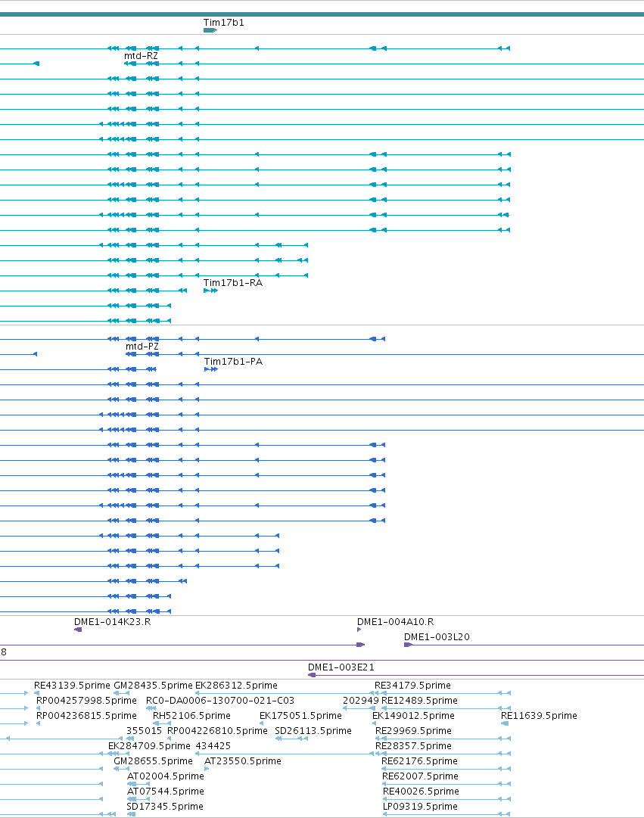Select the mtd-PZ label
644x818 pixels.
point(142,347)
